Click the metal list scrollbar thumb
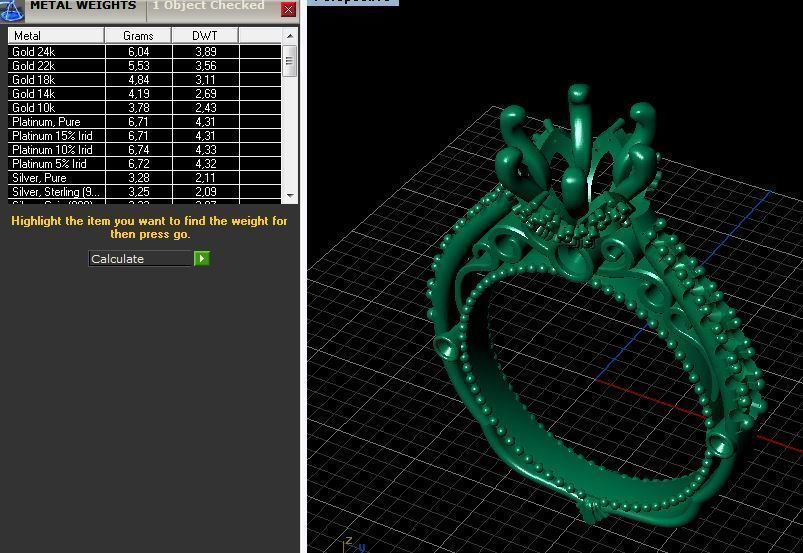Image resolution: width=803 pixels, height=553 pixels. 290,60
